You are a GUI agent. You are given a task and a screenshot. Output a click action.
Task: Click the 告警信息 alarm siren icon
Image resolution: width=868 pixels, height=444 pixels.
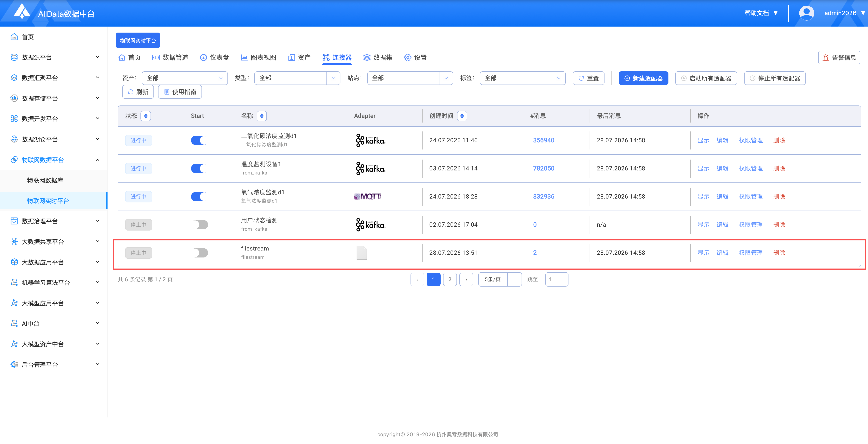tap(826, 58)
